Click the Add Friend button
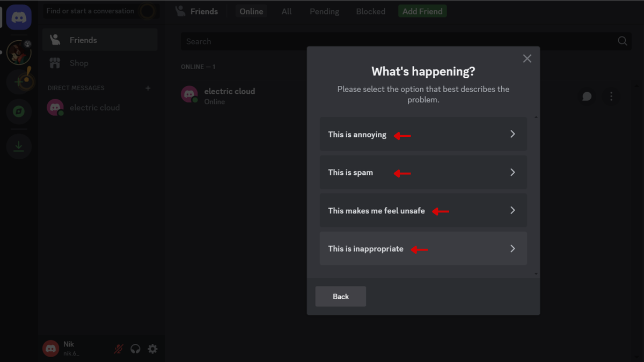644x362 pixels. point(422,11)
